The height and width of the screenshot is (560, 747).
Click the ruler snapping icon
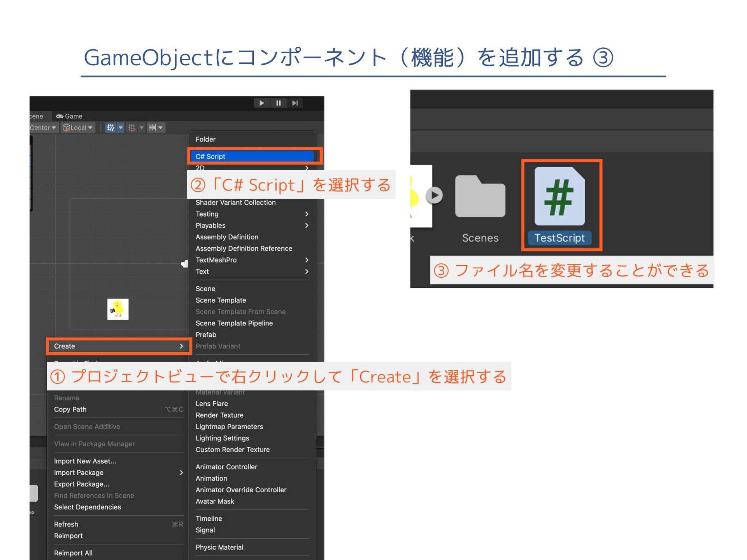click(153, 128)
